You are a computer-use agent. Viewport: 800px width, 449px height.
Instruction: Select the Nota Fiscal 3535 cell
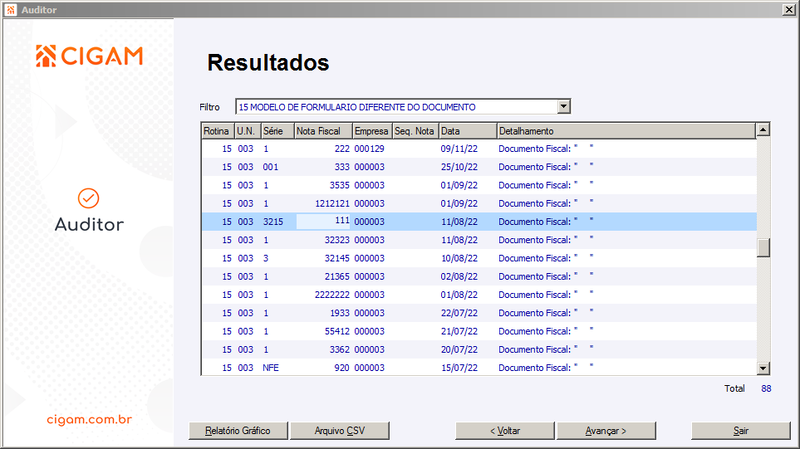(x=323, y=185)
